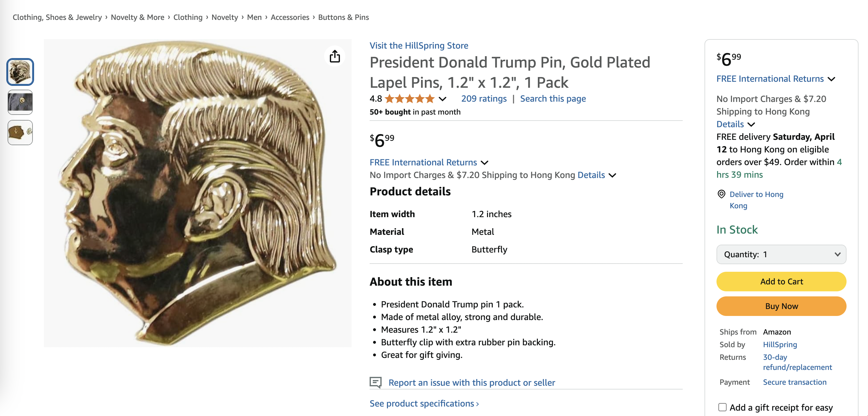Open the 209 ratings link
The width and height of the screenshot is (868, 416).
[x=484, y=99]
